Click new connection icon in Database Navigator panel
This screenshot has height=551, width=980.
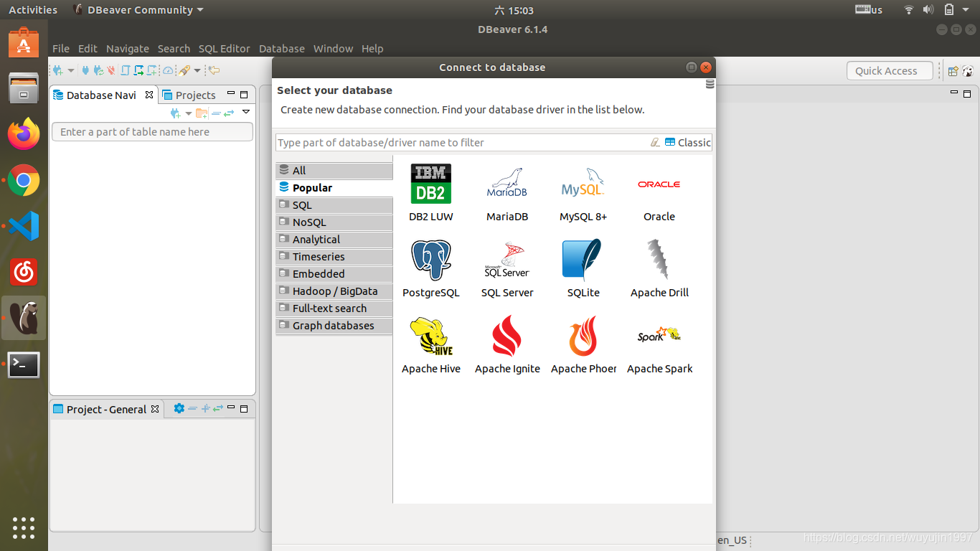[176, 113]
